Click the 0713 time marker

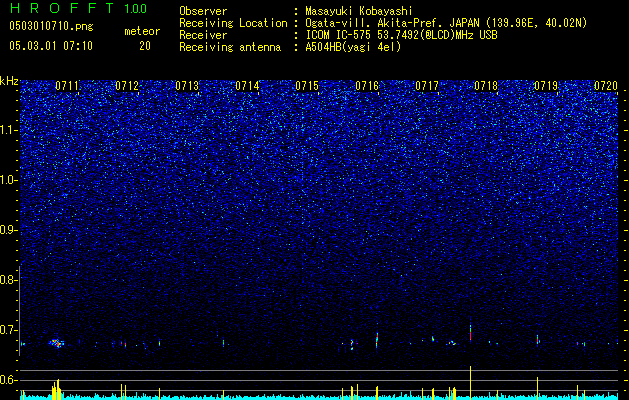[187, 86]
